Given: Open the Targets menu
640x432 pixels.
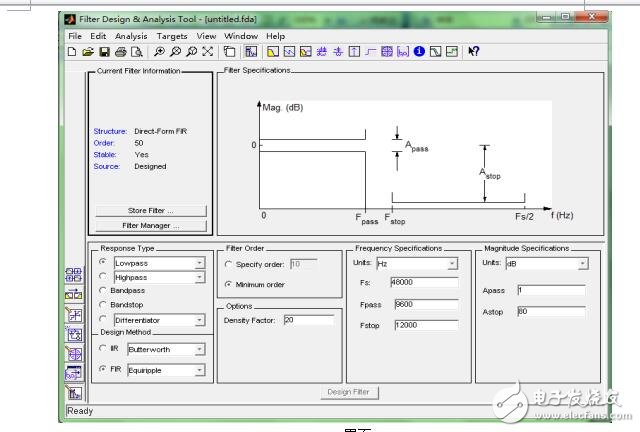Looking at the screenshot, I should 172,36.
